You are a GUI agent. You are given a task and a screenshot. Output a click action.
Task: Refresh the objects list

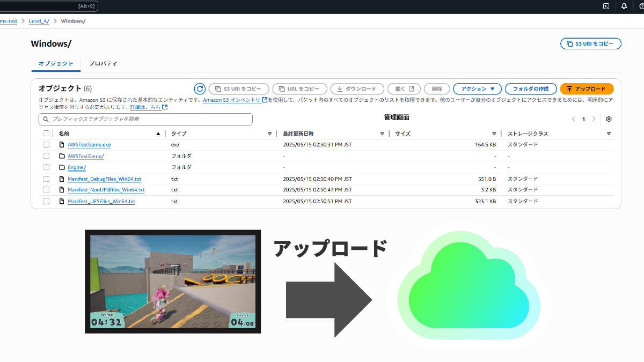[200, 89]
